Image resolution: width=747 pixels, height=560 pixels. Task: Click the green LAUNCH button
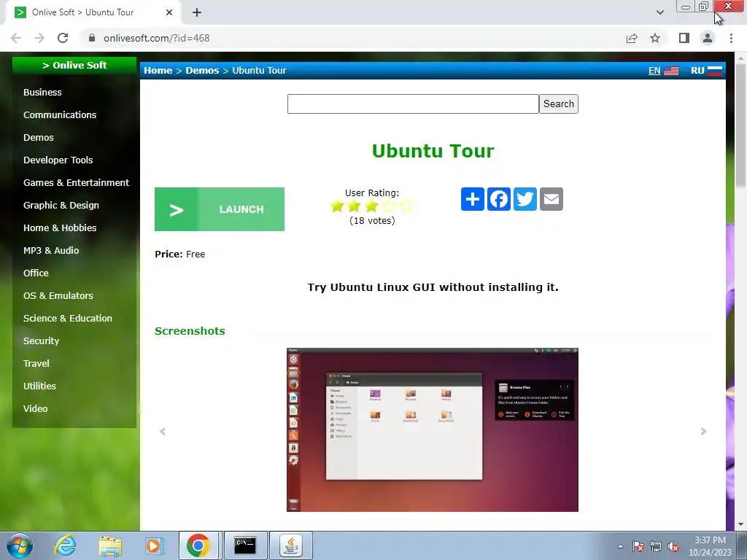[x=219, y=209]
